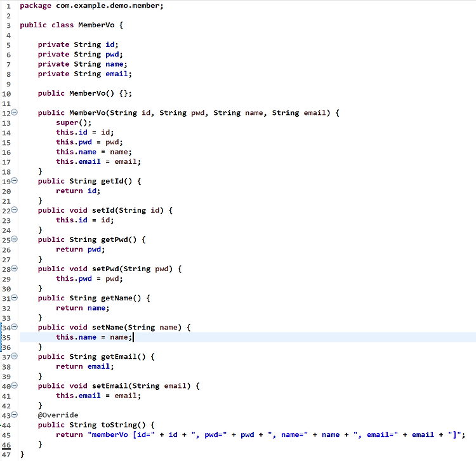Click 'this.name = name;' on line 16

point(94,152)
